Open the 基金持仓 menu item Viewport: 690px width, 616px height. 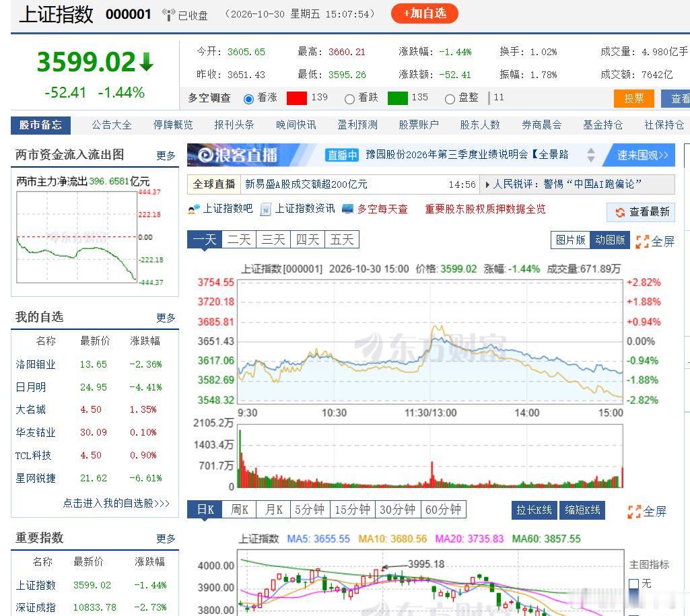(x=603, y=125)
